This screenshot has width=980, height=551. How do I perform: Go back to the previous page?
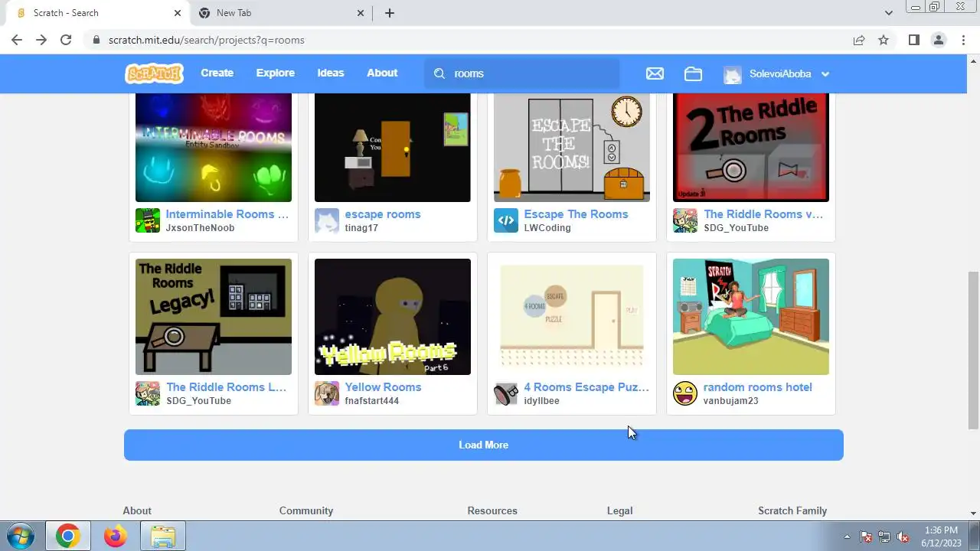(17, 40)
